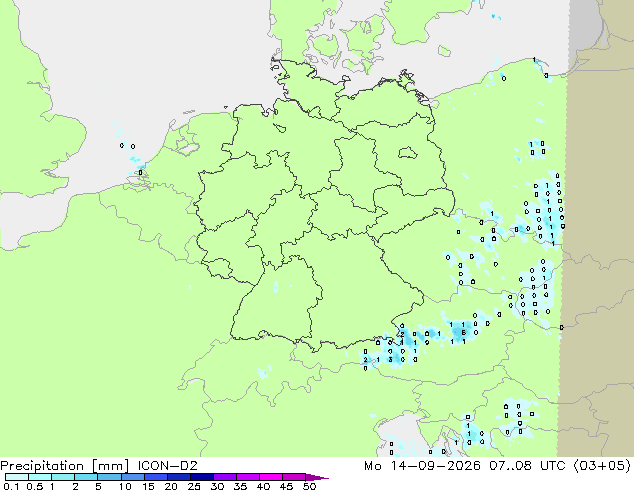Click the legend number 50 label
This screenshot has width=634, height=490.
click(310, 486)
